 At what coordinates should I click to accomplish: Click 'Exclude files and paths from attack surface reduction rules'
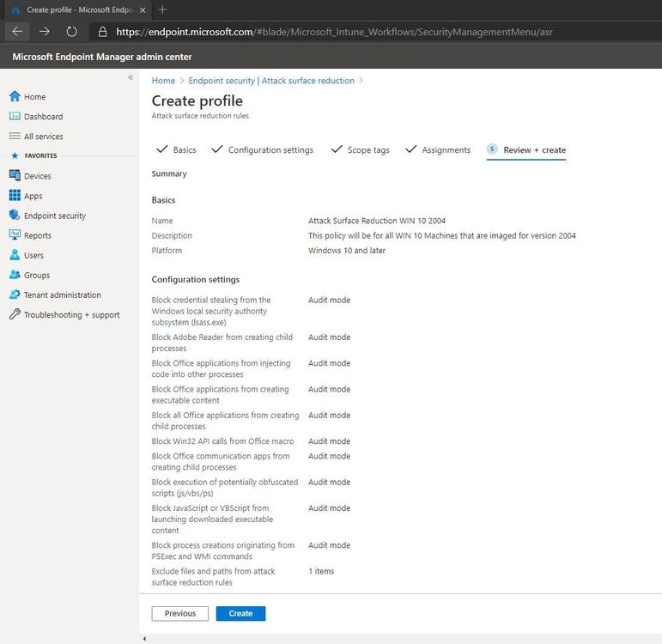click(x=213, y=576)
